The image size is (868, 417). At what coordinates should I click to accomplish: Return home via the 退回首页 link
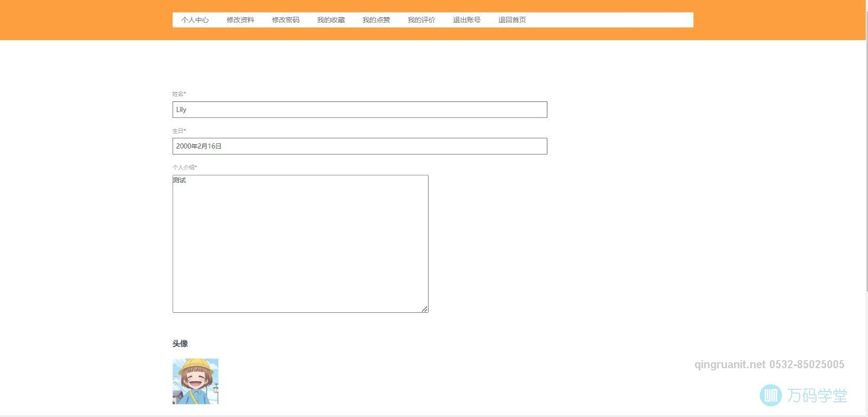tap(512, 20)
